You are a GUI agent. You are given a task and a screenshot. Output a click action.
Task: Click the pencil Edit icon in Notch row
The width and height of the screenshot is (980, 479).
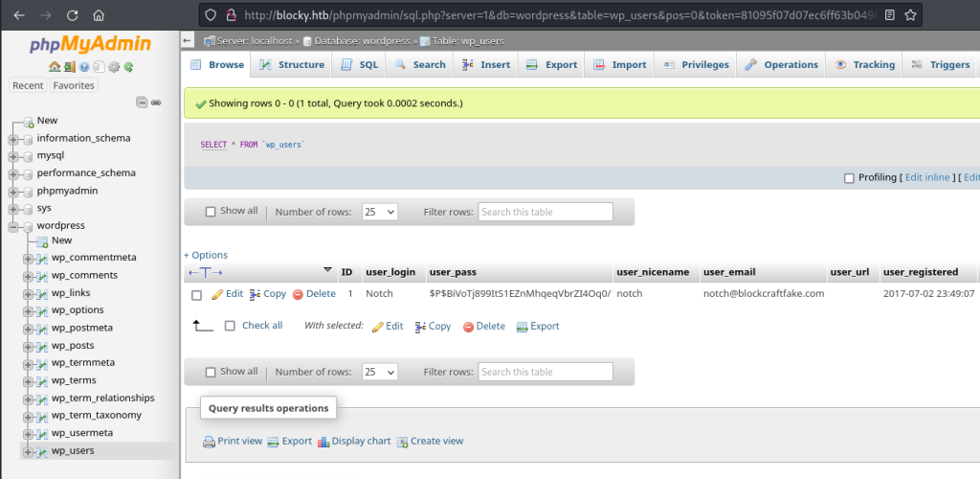pyautogui.click(x=217, y=294)
